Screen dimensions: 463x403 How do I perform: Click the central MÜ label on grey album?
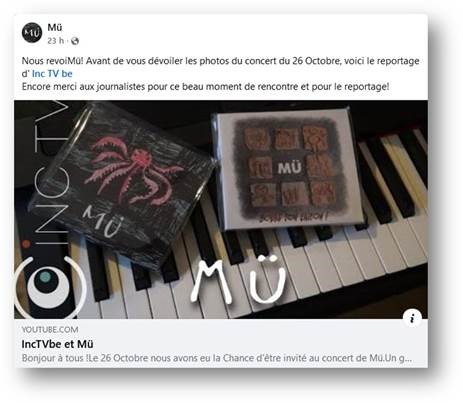[x=289, y=168]
